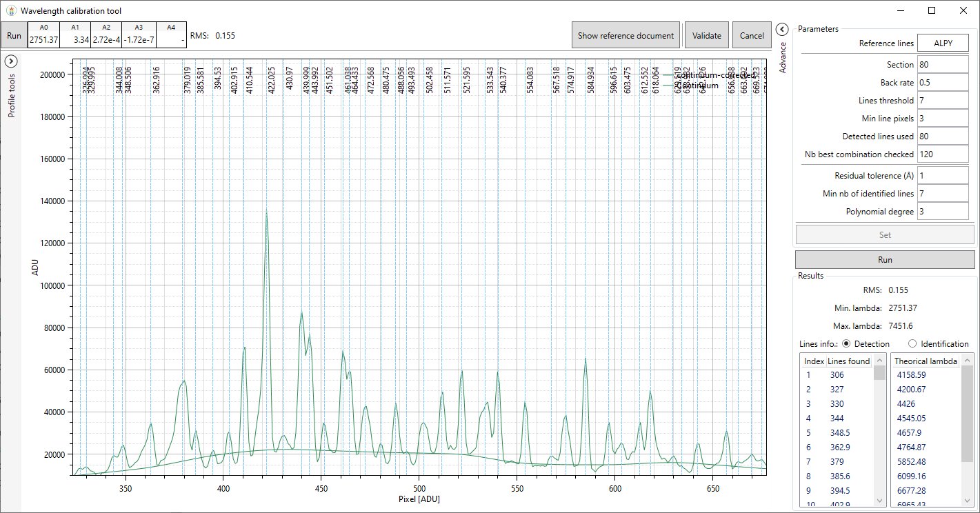Image resolution: width=980 pixels, height=513 pixels.
Task: Maximize the Wavelength calibration tool window
Action: (x=932, y=10)
